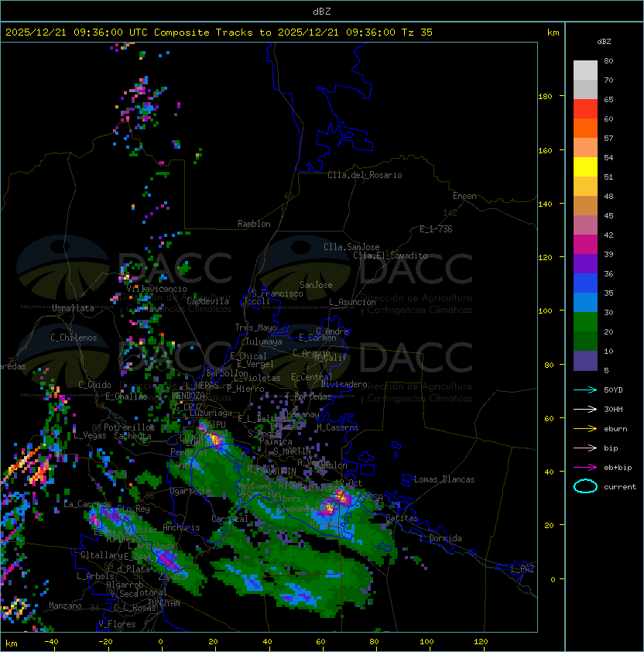This screenshot has height=652, width=644.
Task: Click the cyan 'current' ellipse symbol
Action: 585,486
